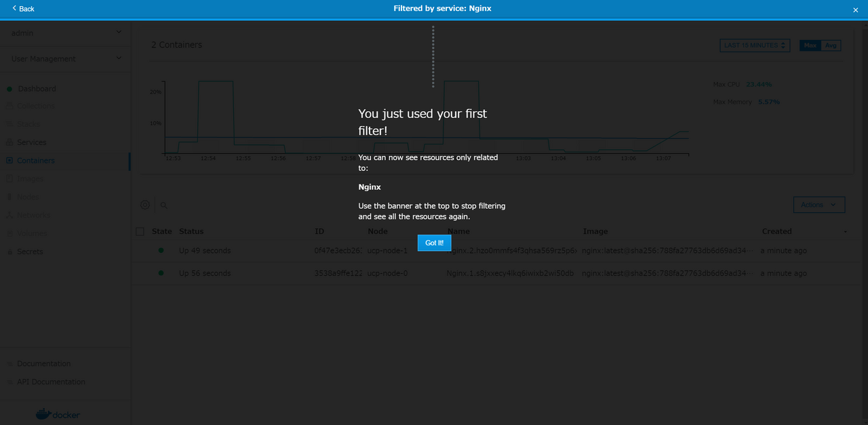This screenshot has width=868, height=425.
Task: Close the Nginx filter banner with X
Action: click(x=855, y=9)
